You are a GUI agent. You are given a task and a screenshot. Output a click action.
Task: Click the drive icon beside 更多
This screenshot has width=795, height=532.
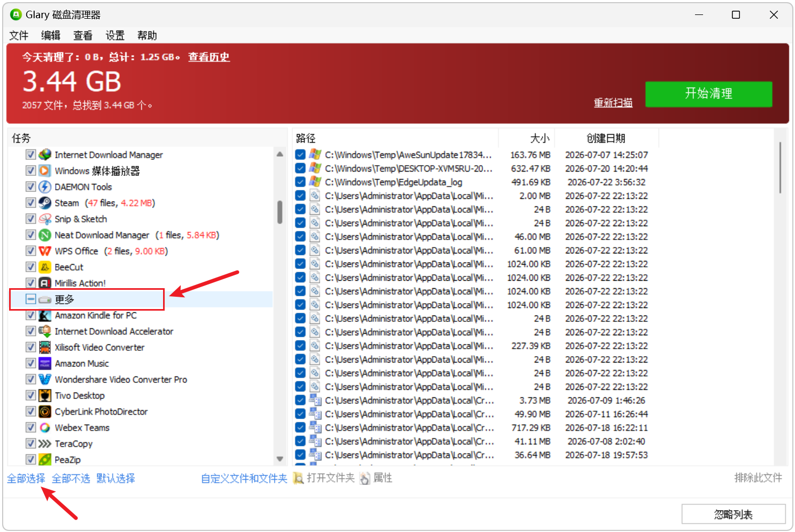click(x=45, y=299)
